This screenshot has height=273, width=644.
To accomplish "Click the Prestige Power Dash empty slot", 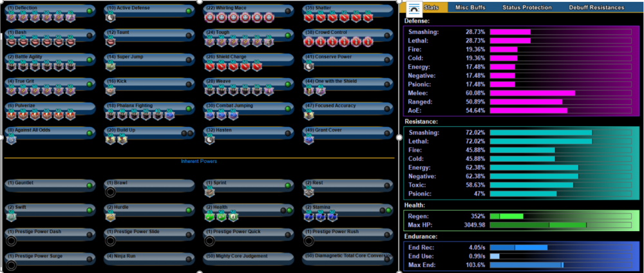I will (12, 241).
